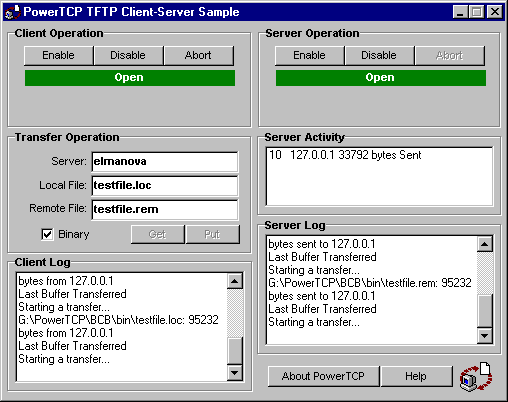The height and width of the screenshot is (402, 508).
Task: Maximize the PowerTCP TFTP window
Action: (x=476, y=12)
